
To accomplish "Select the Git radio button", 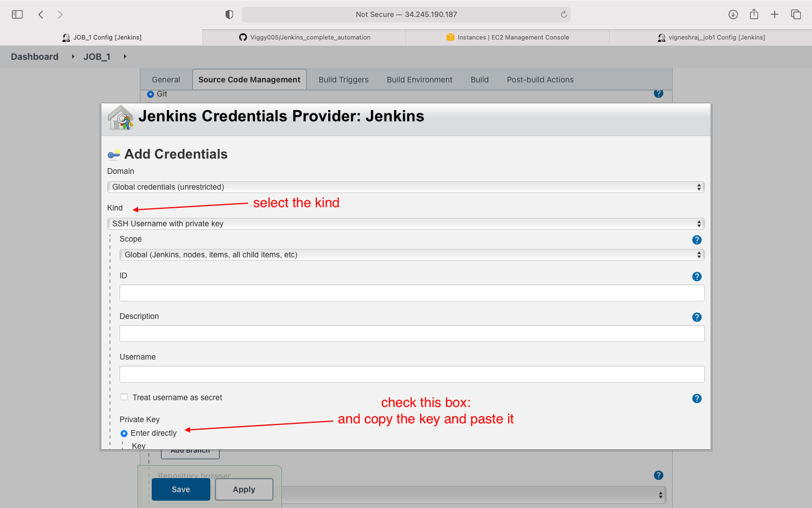I will pos(151,94).
